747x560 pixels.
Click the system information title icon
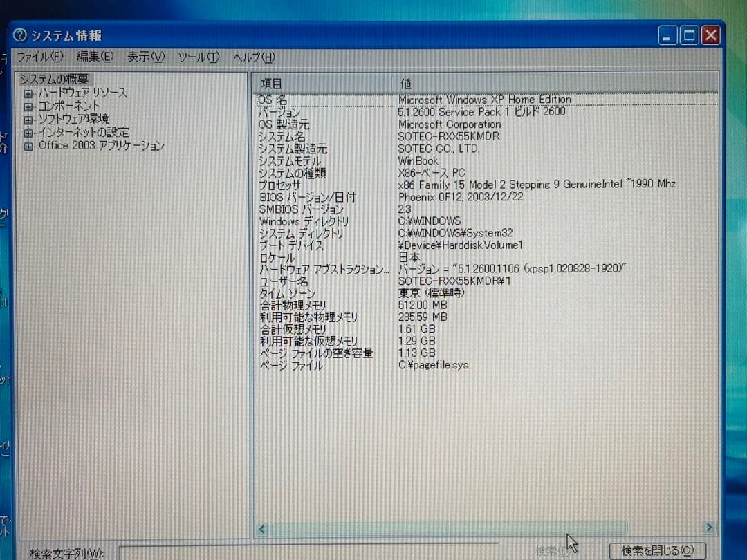click(20, 35)
